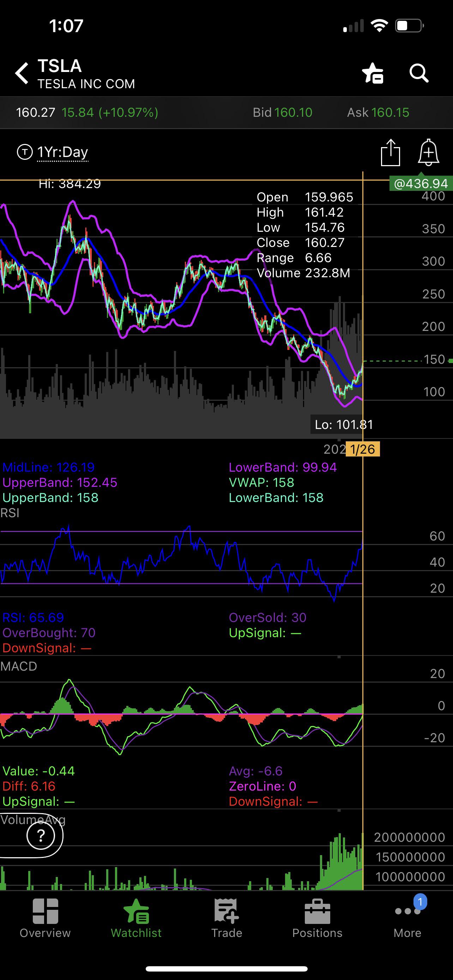Select the 1/26 date marker on chart
This screenshot has width=453, height=980.
[x=362, y=449]
